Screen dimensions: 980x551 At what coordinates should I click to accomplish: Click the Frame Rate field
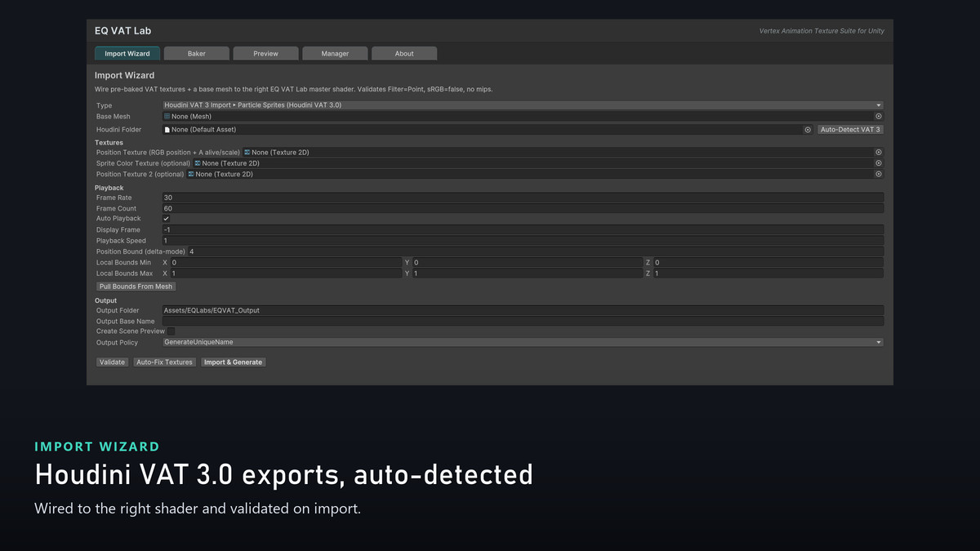(x=523, y=198)
